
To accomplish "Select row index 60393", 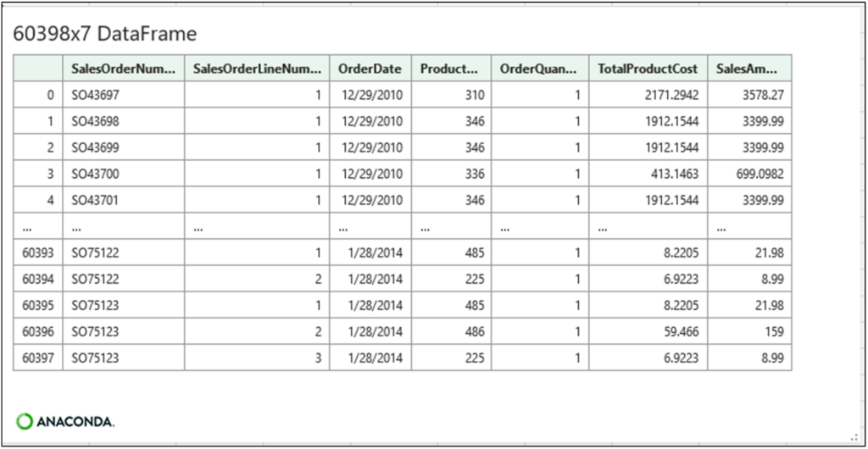I will pyautogui.click(x=38, y=252).
